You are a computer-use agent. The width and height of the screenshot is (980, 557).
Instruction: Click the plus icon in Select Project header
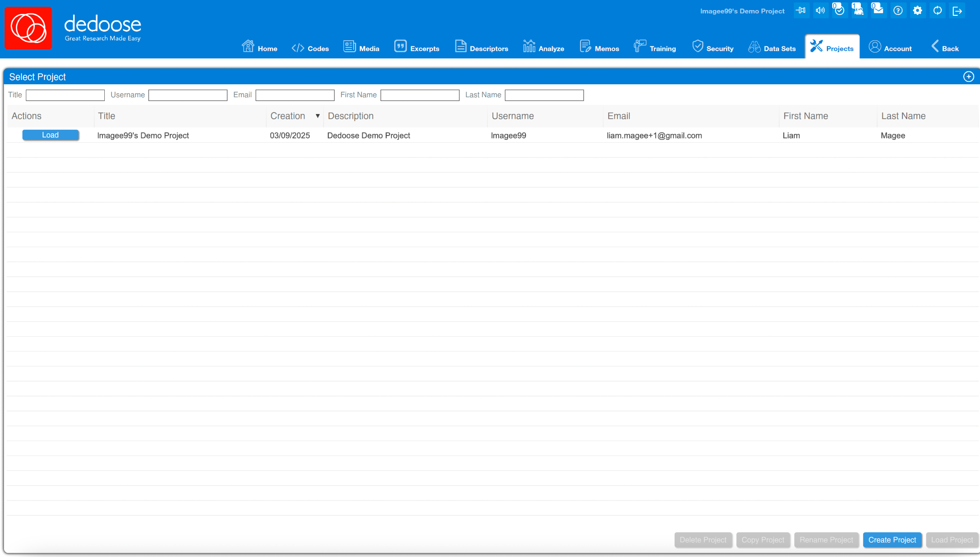pyautogui.click(x=969, y=77)
